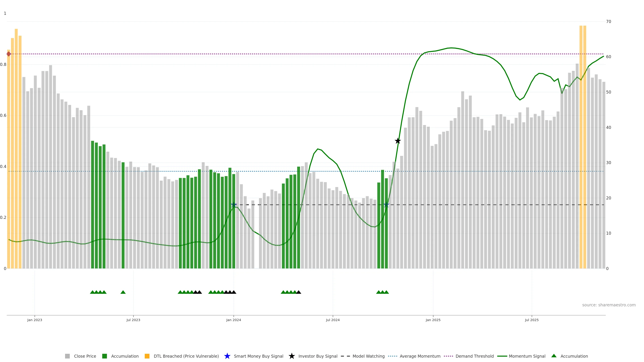Toggle Average Momentum legend entry

click(x=420, y=356)
